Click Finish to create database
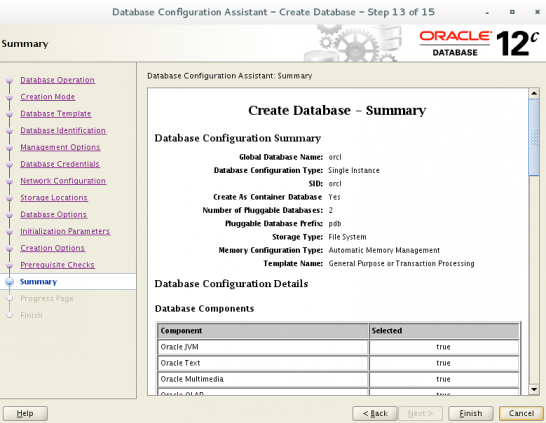Screen dimensions: 546x423 click(471, 413)
